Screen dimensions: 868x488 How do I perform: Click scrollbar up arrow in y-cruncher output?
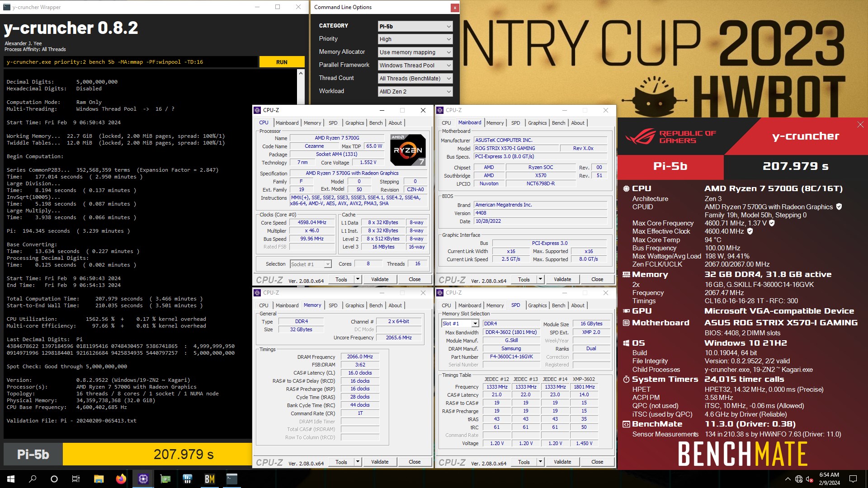[x=301, y=73]
